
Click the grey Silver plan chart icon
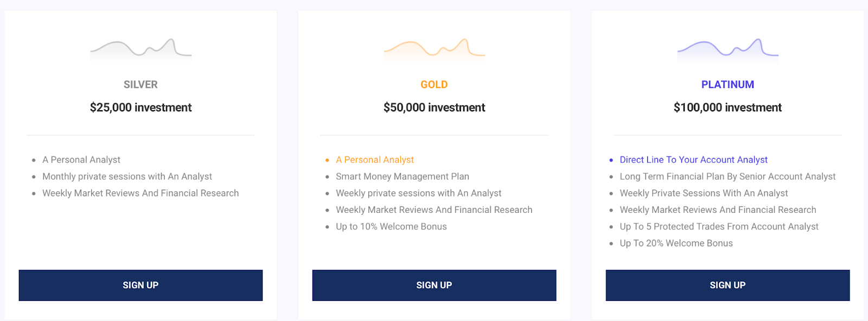[141, 50]
